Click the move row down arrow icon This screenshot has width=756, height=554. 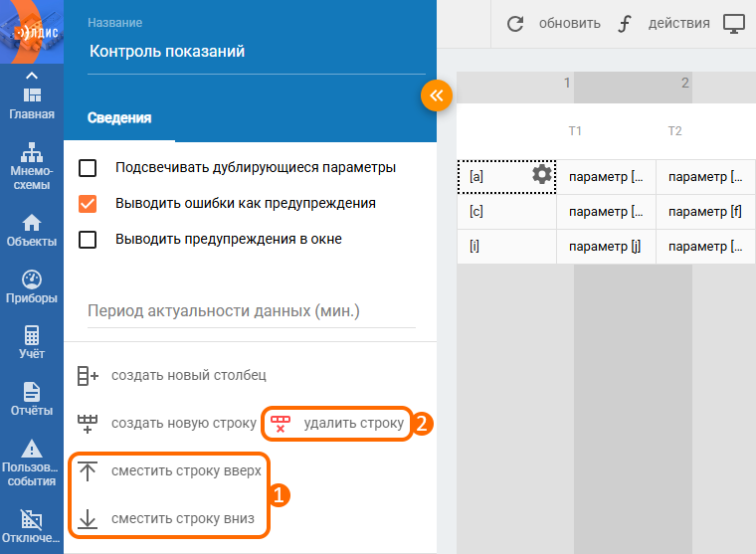tap(88, 519)
